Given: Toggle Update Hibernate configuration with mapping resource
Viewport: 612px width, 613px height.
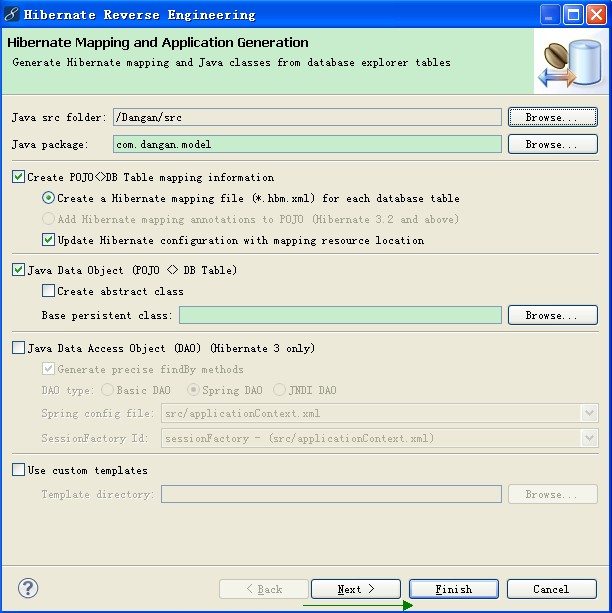Looking at the screenshot, I should pyautogui.click(x=48, y=240).
